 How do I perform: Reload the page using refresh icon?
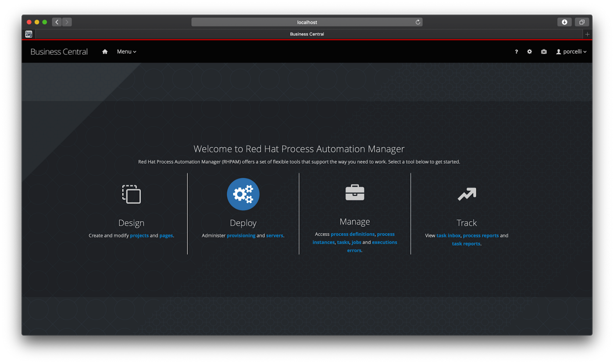click(418, 22)
